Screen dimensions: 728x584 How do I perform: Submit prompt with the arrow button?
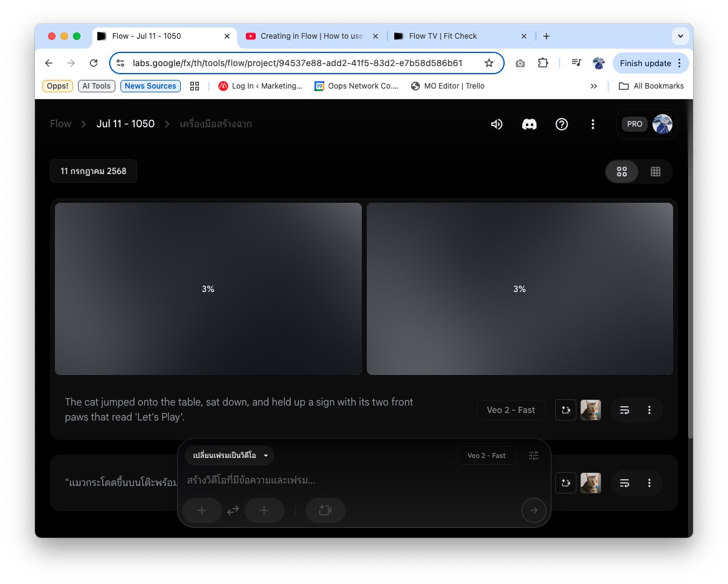[533, 510]
